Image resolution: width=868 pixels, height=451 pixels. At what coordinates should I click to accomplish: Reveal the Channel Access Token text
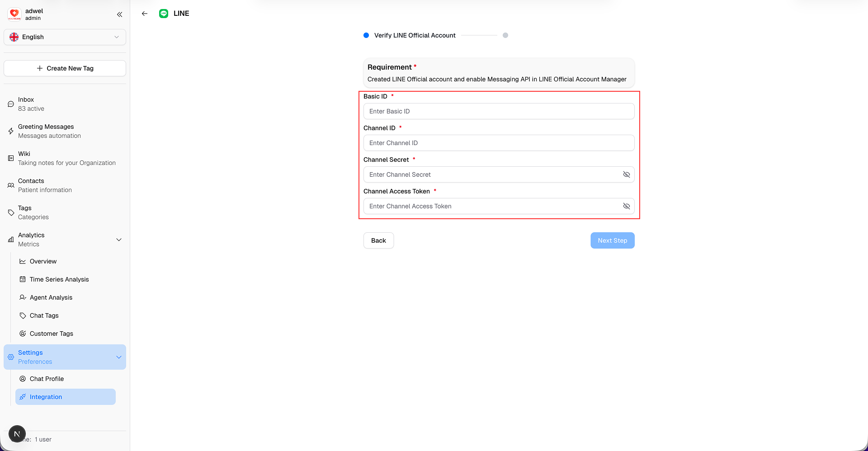pyautogui.click(x=627, y=206)
